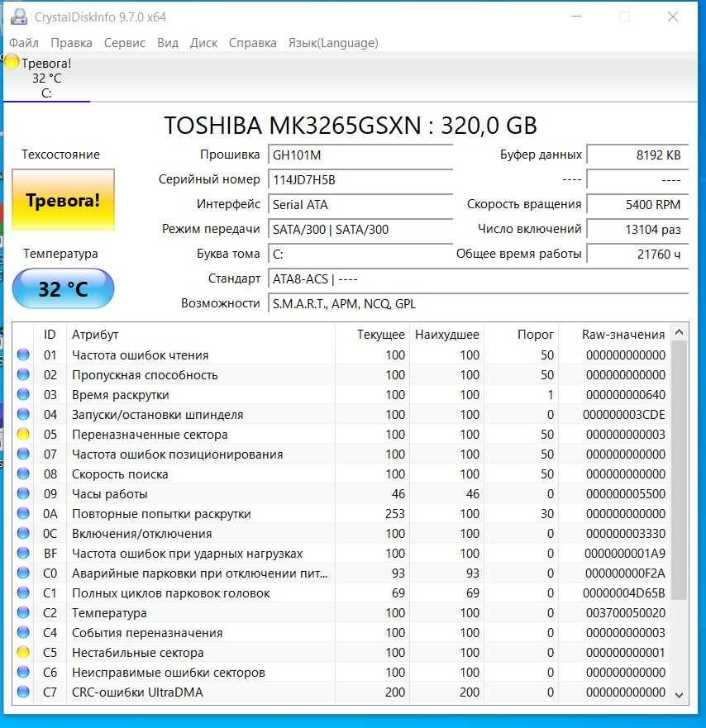
Task: Click blue status icon for attribute BF
Action: tap(23, 553)
